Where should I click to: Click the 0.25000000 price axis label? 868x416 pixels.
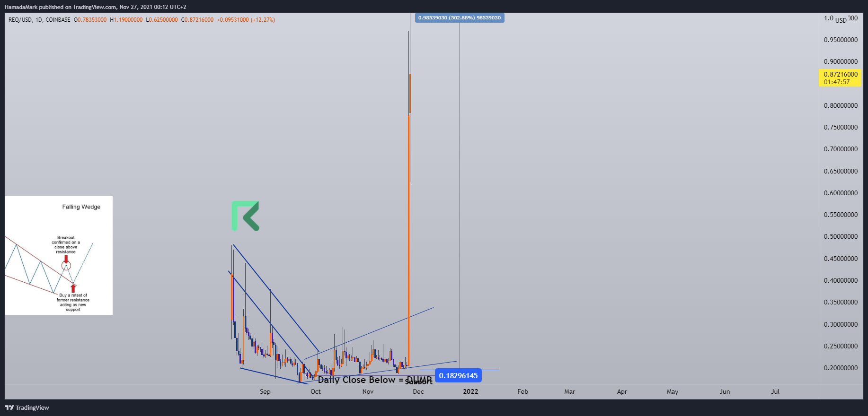pos(841,346)
